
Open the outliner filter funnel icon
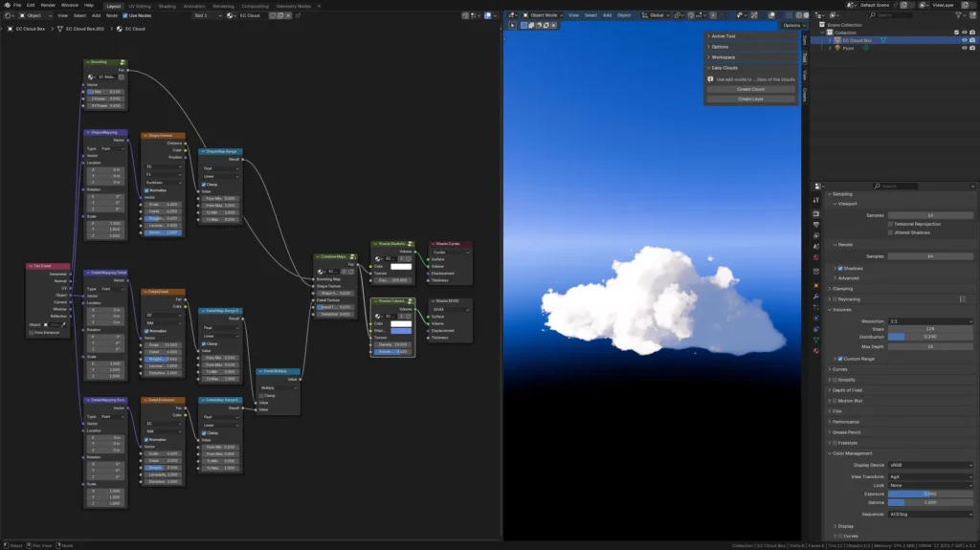pos(958,15)
